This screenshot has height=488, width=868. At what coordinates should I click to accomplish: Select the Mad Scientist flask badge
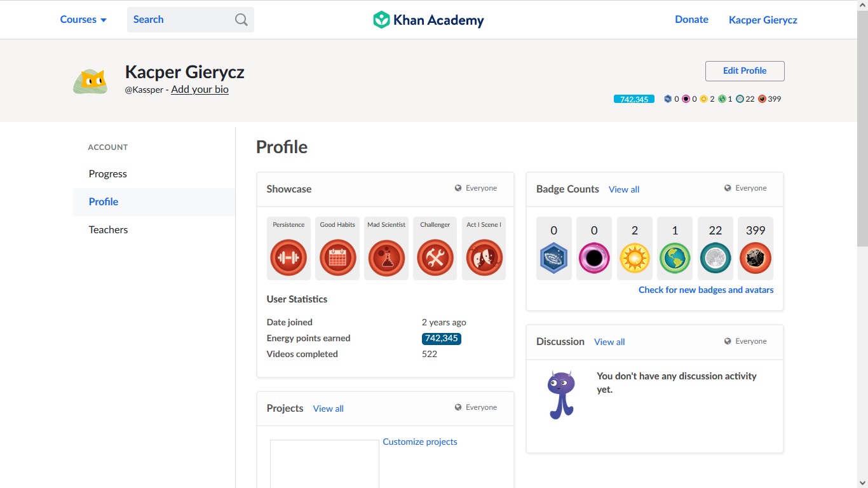[386, 257]
